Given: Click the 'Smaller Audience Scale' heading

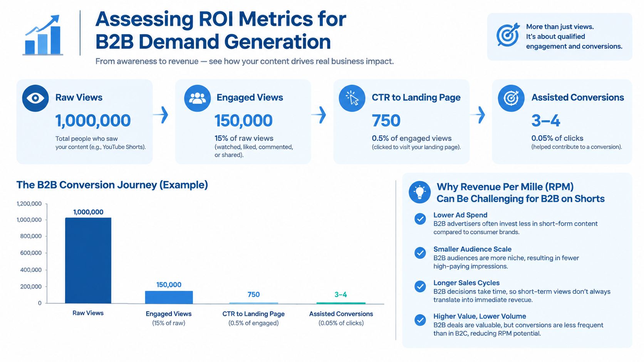Looking at the screenshot, I should click(472, 249).
